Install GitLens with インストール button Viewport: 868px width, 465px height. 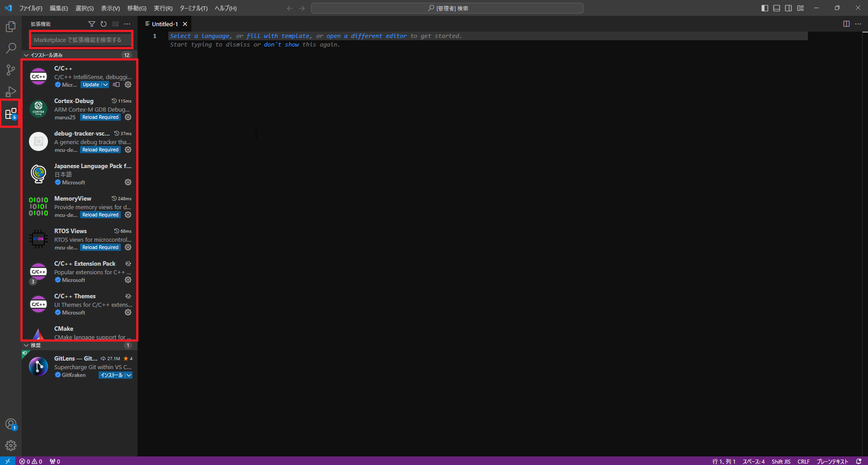pyautogui.click(x=112, y=375)
